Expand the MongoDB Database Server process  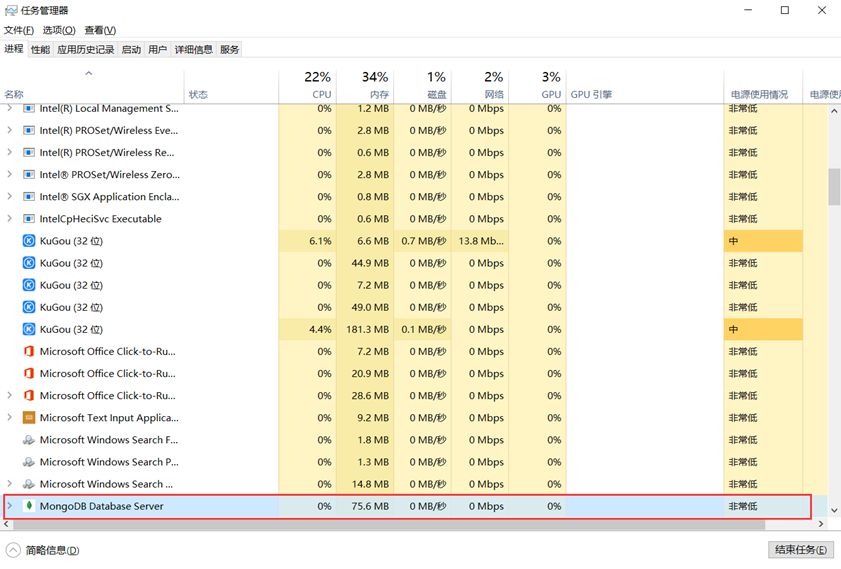click(x=9, y=506)
